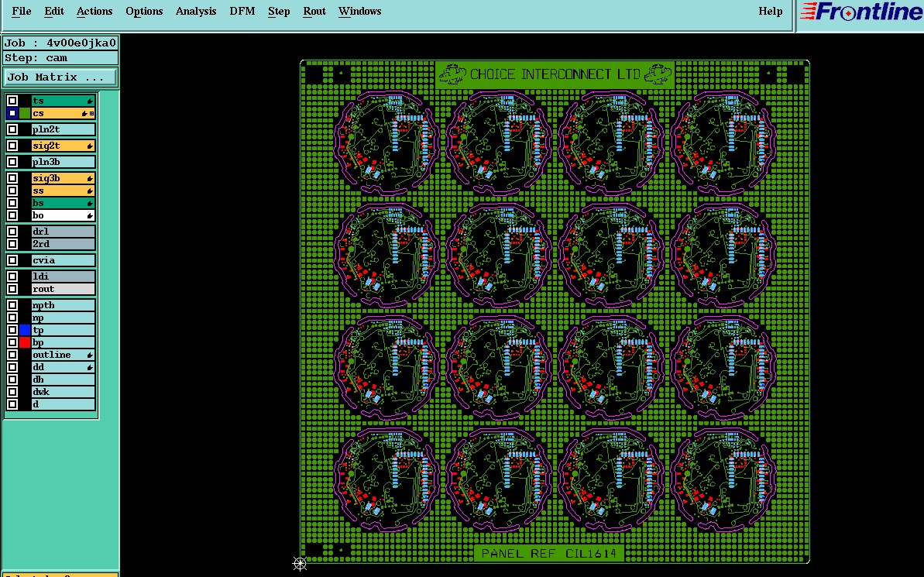Click the hand icon on the ts layer
This screenshot has width=924, height=577.
click(x=90, y=101)
